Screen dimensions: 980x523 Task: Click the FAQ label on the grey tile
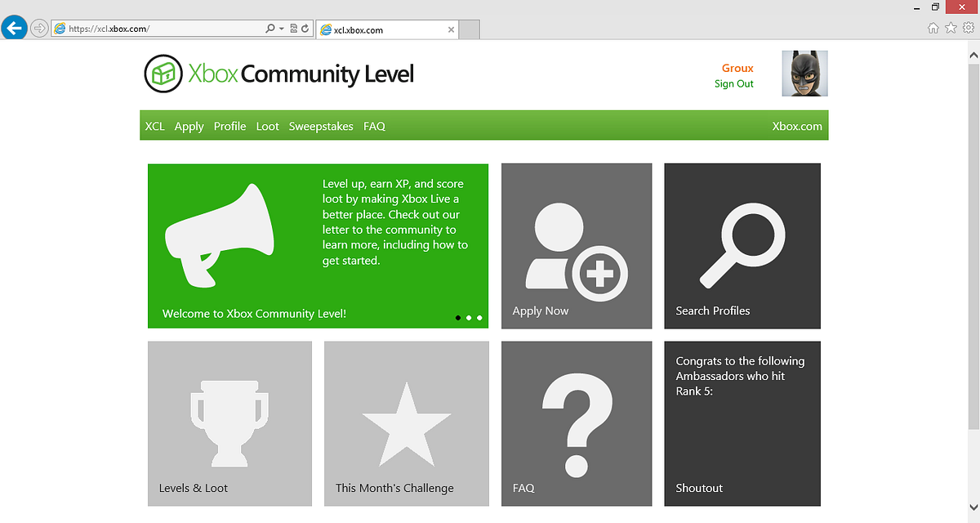pos(523,488)
